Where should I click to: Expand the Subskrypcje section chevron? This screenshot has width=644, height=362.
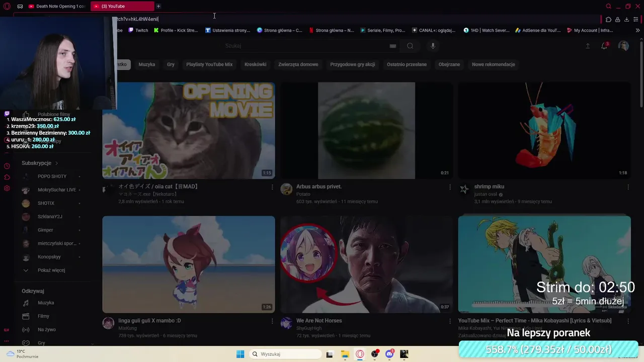click(57, 163)
